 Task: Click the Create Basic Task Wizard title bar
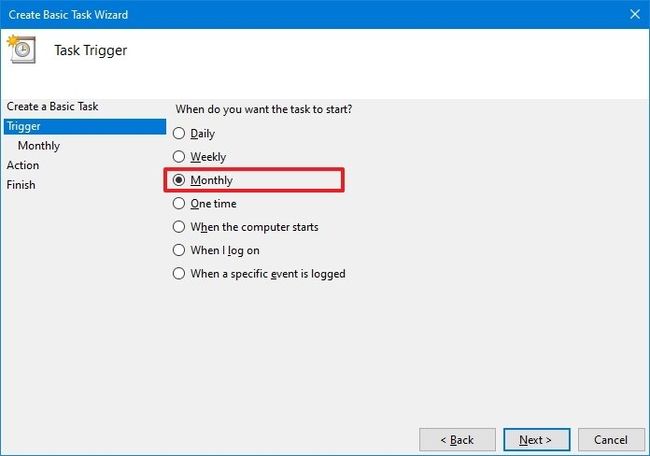click(x=311, y=15)
